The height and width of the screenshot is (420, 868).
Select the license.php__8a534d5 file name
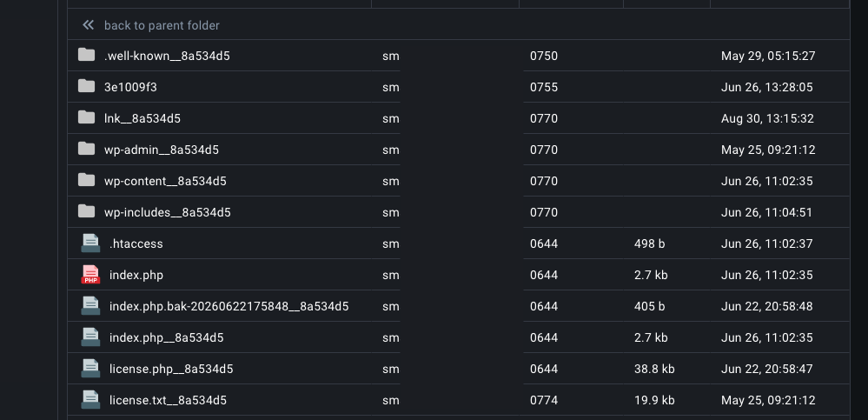[x=171, y=369]
